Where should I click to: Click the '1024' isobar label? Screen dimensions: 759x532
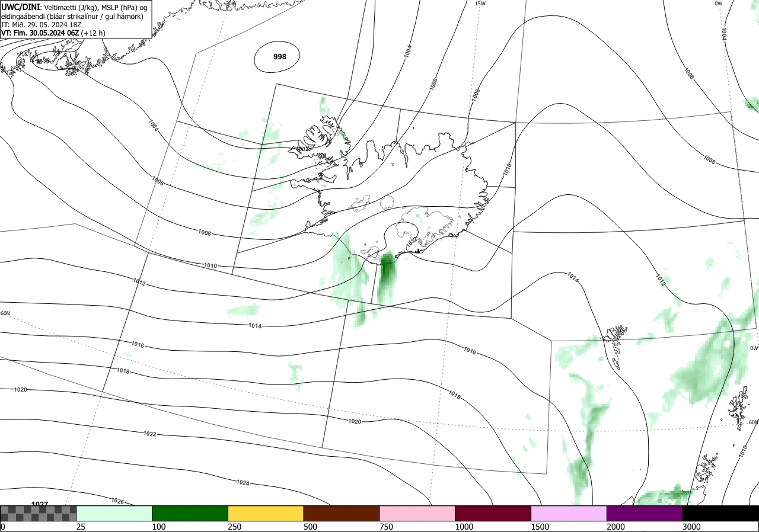click(x=243, y=483)
